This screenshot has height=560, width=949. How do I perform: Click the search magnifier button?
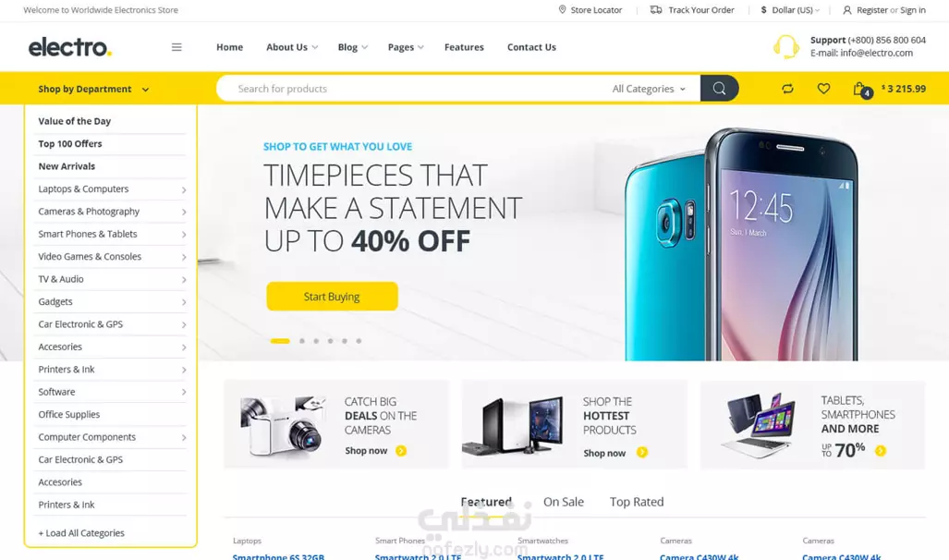tap(719, 89)
